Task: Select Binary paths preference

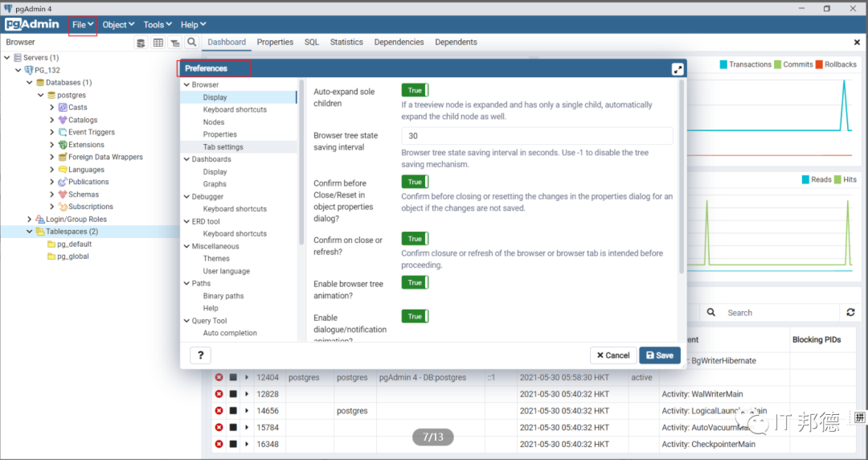Action: [223, 296]
